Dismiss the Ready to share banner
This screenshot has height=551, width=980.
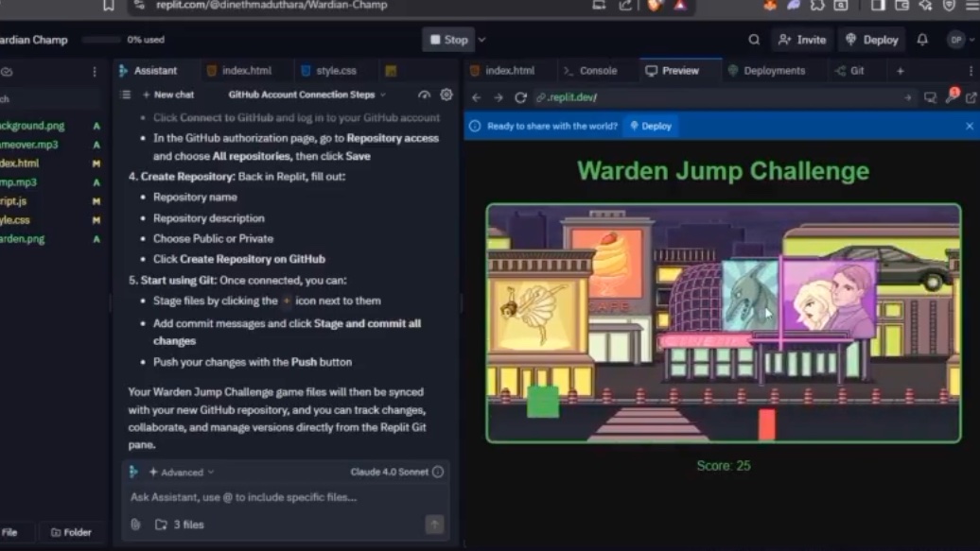pos(970,127)
